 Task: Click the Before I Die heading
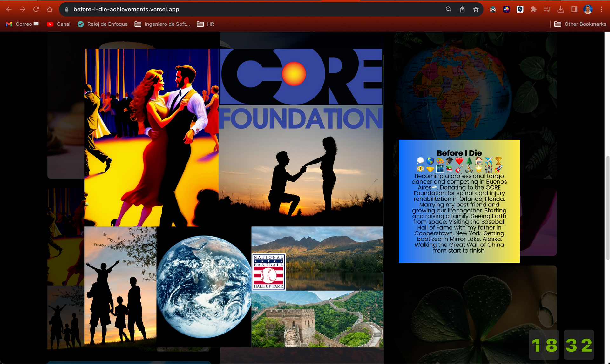459,153
